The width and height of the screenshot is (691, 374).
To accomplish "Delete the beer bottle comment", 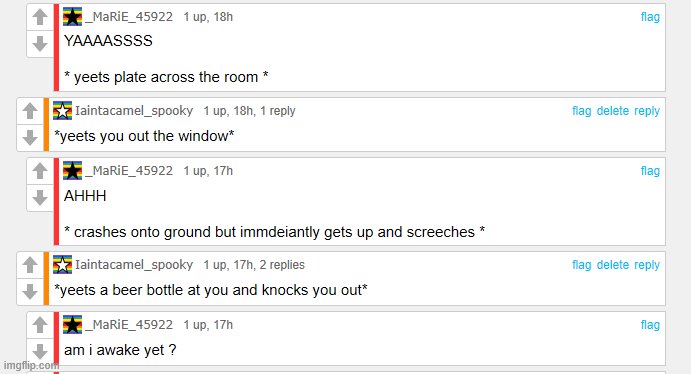I will tap(613, 265).
